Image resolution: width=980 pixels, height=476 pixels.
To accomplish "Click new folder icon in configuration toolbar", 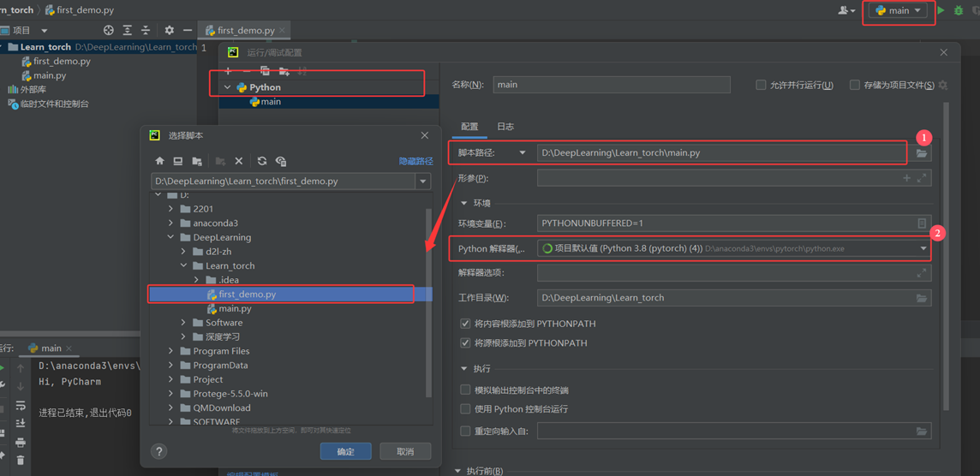I will (284, 71).
